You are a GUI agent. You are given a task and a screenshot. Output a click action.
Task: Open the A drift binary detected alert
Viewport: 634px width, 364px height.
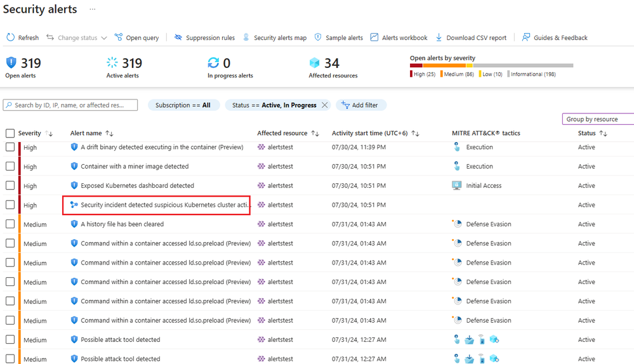pos(162,147)
